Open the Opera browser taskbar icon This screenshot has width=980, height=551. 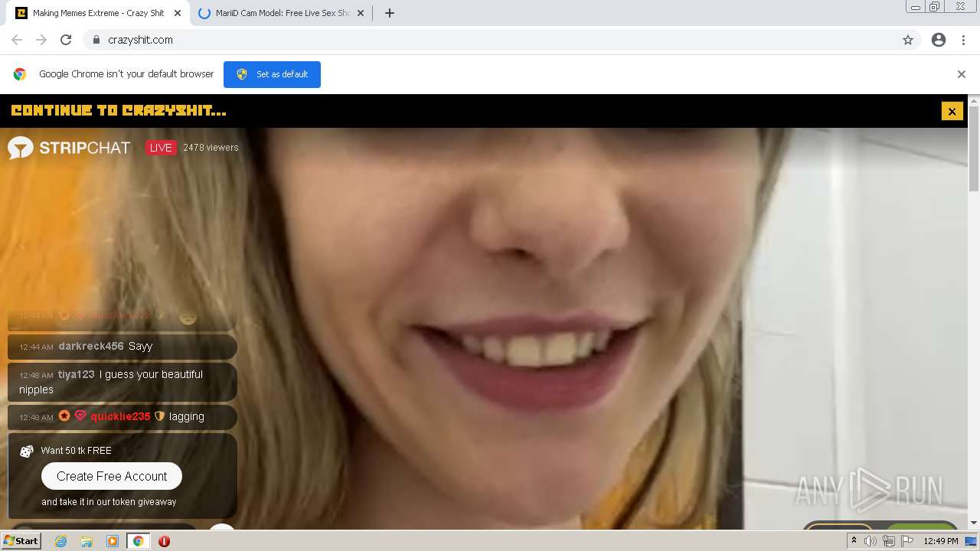click(x=164, y=541)
